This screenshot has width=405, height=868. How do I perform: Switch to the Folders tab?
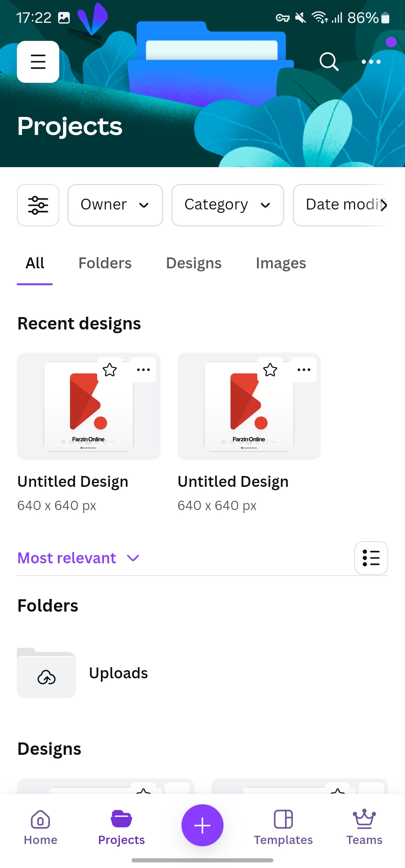click(105, 263)
